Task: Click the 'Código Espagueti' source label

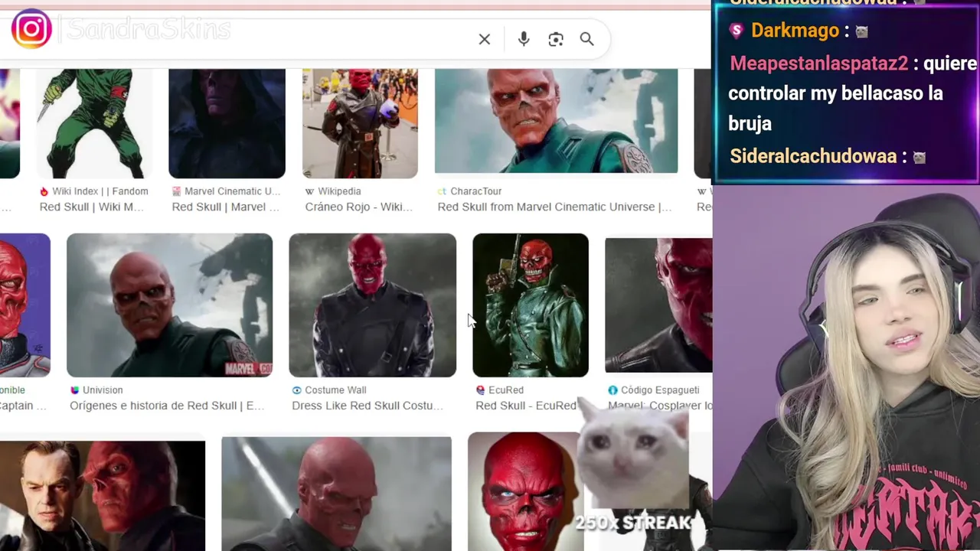Action: point(660,390)
